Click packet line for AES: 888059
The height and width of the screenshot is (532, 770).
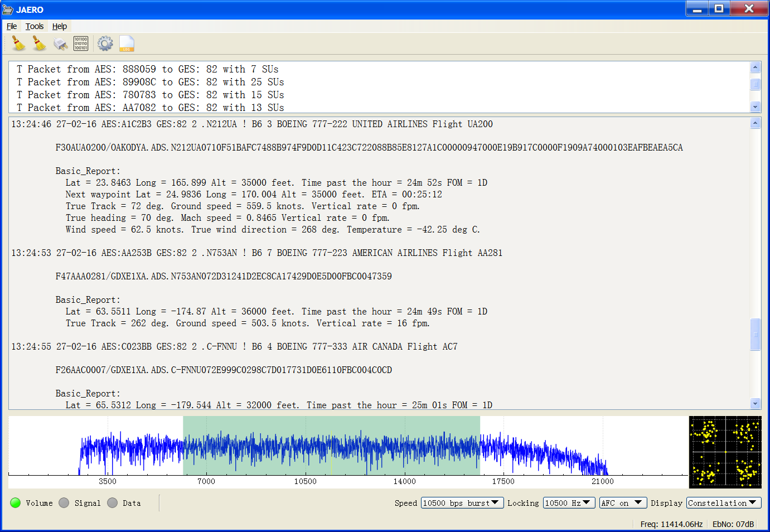147,69
